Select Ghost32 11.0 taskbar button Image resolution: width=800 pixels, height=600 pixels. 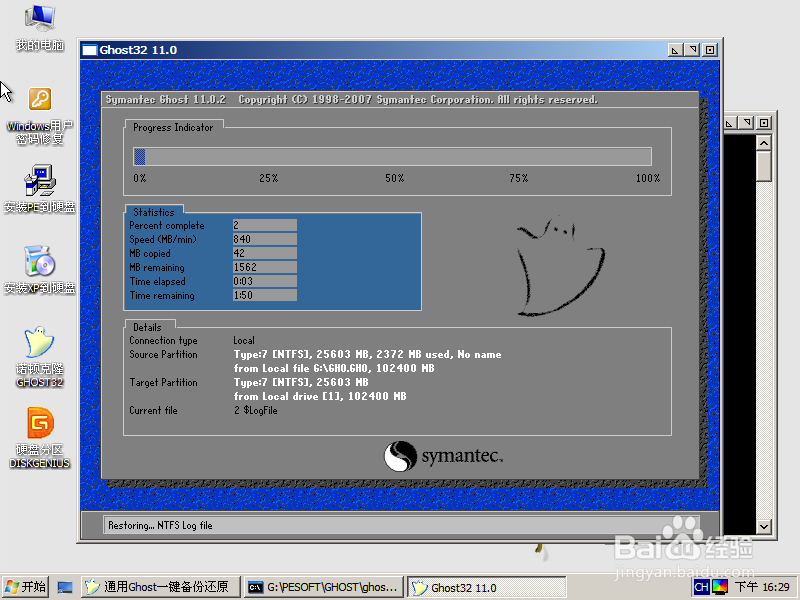[x=487, y=587]
